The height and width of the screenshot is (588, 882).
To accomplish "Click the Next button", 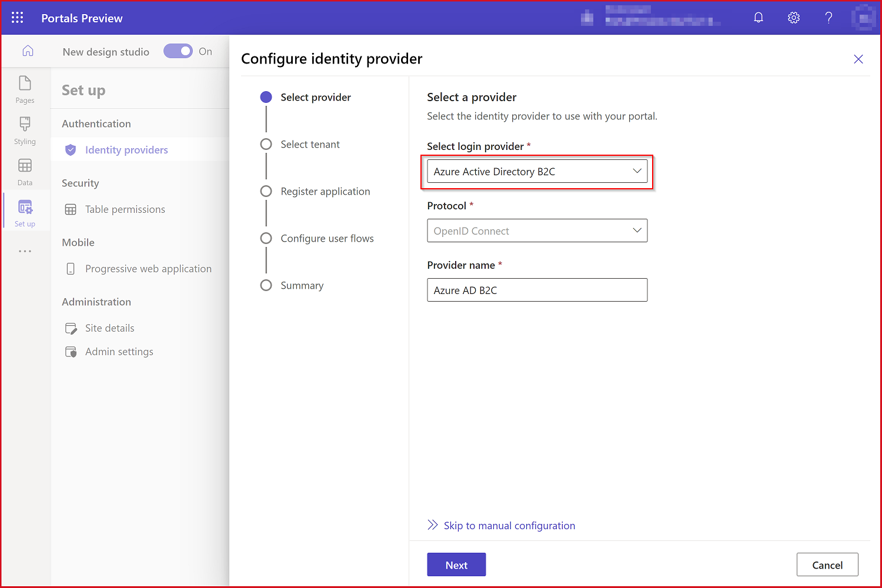I will click(x=456, y=564).
